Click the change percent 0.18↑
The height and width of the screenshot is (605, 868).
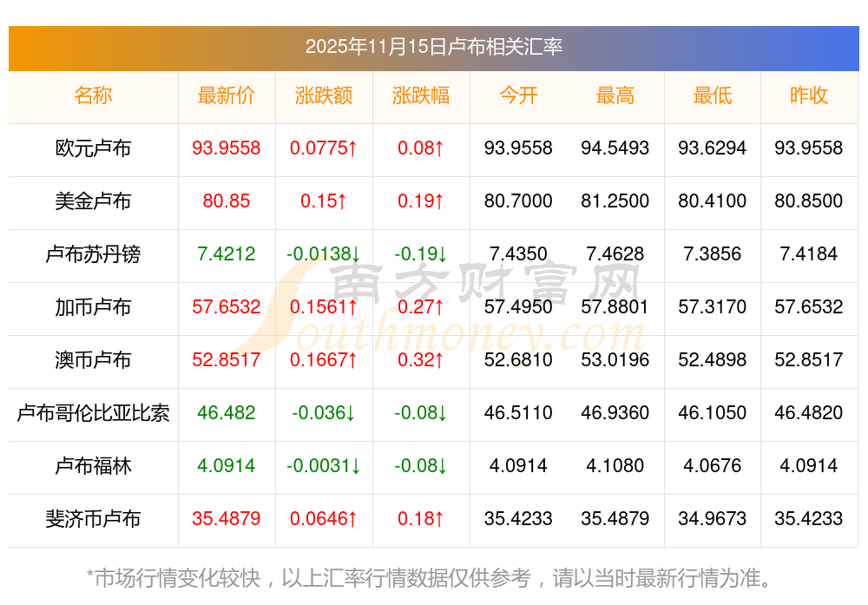tap(421, 519)
